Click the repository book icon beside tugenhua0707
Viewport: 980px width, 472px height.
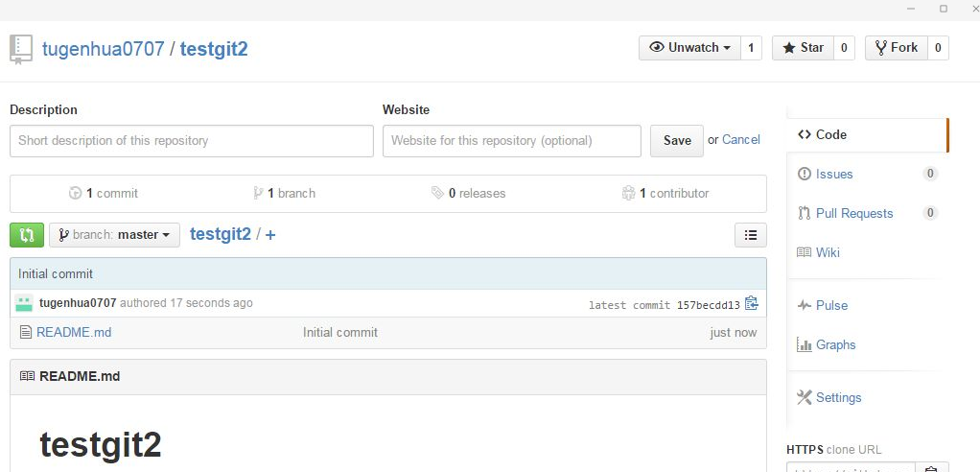point(21,50)
